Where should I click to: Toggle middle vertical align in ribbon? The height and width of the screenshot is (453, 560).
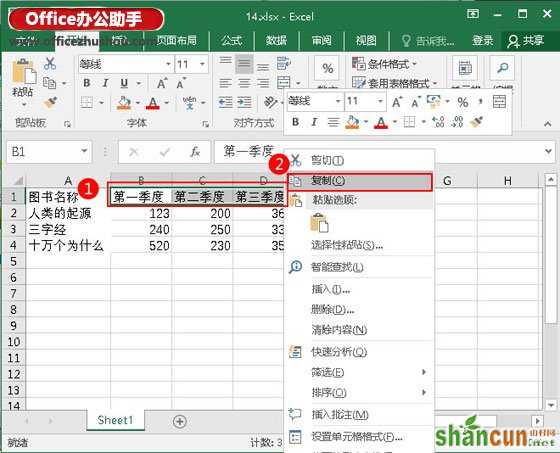click(244, 64)
